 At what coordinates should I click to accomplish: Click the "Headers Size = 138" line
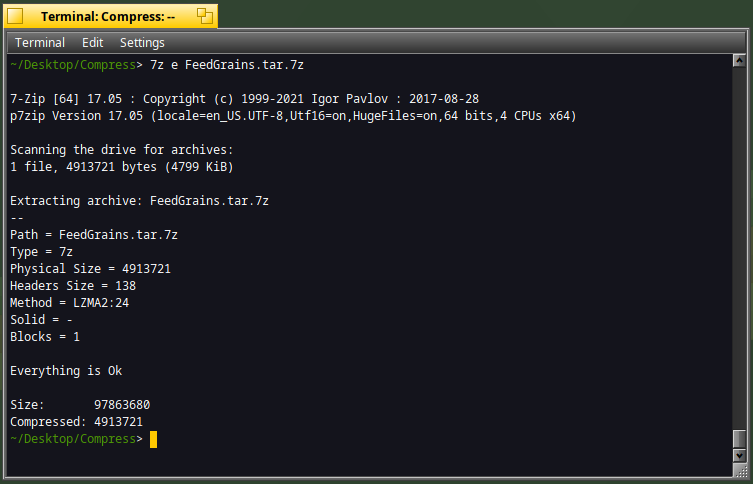[x=73, y=286]
